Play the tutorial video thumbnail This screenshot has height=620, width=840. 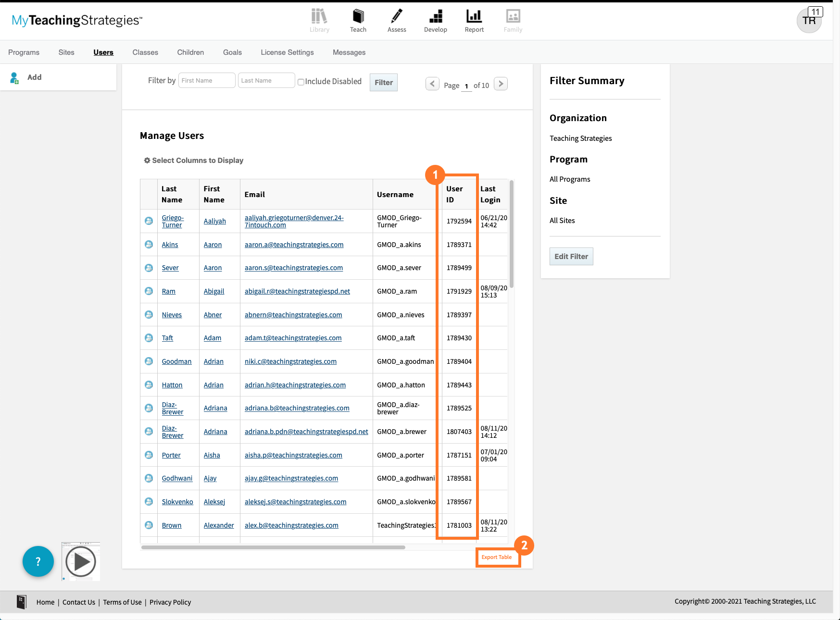pos(80,561)
